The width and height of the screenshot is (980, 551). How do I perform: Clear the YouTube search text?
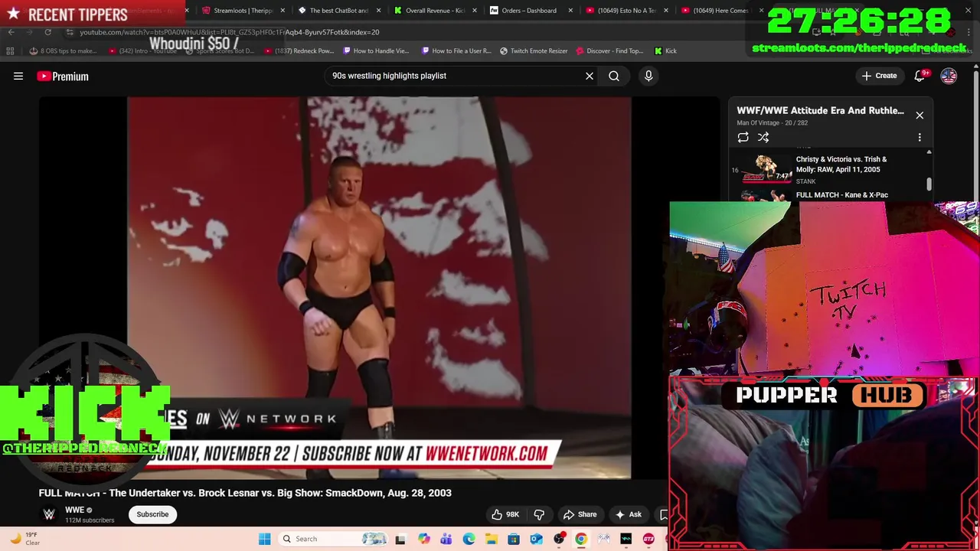[x=590, y=76]
